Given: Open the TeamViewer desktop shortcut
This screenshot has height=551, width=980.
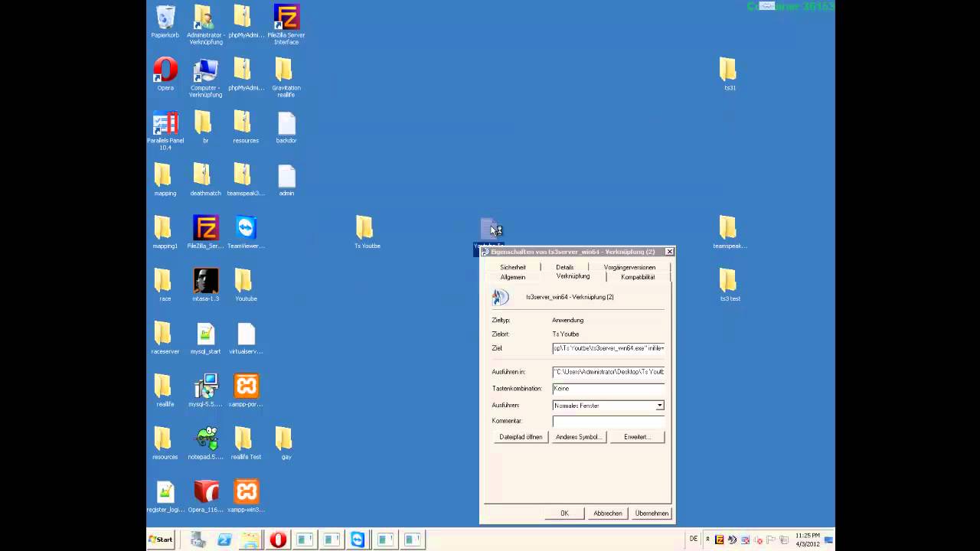Looking at the screenshot, I should [246, 229].
